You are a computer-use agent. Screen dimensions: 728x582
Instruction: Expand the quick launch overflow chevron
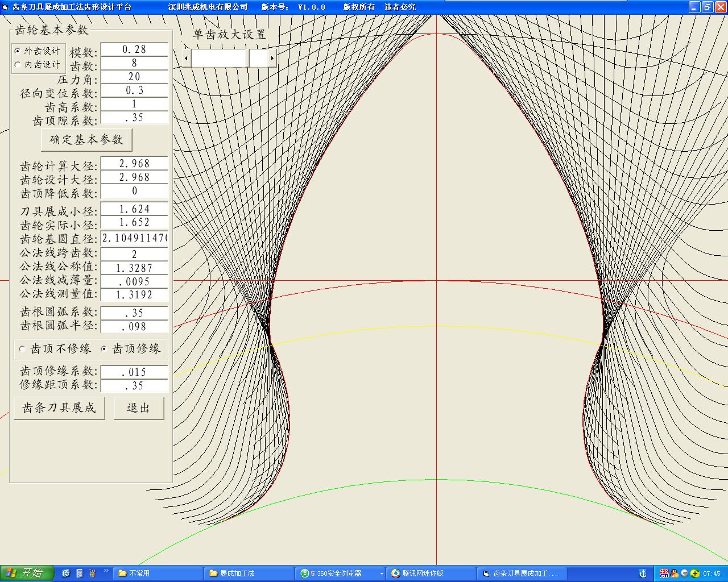[x=106, y=571]
